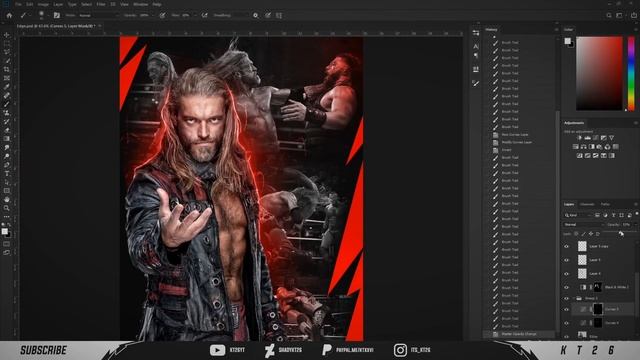Open the layer blend mode Normal dropdown
Image resolution: width=640 pixels, height=360 pixels.
[583, 224]
